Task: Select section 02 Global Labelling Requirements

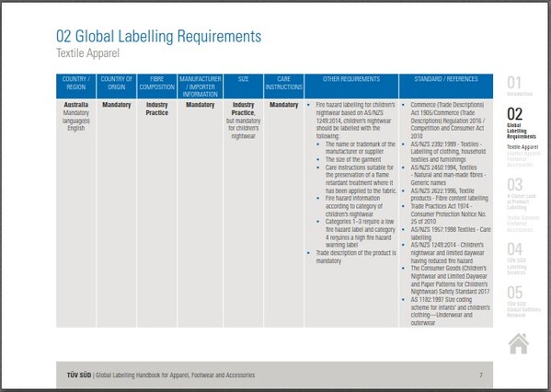Action: [x=522, y=123]
